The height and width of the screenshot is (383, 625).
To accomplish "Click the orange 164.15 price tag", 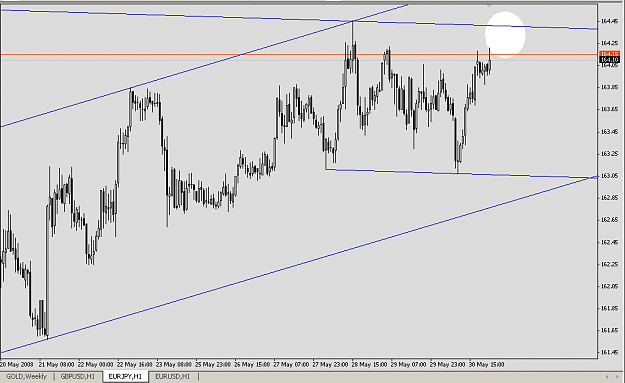I will [609, 54].
